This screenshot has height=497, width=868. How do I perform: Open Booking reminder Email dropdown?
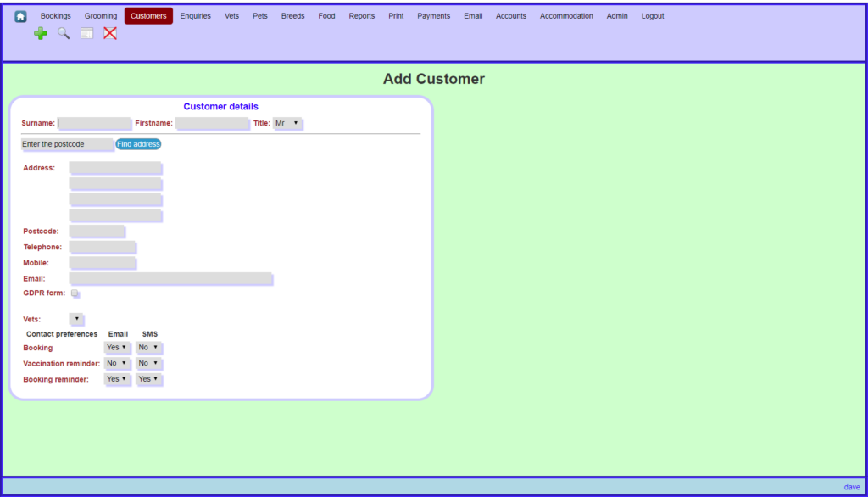pos(117,379)
